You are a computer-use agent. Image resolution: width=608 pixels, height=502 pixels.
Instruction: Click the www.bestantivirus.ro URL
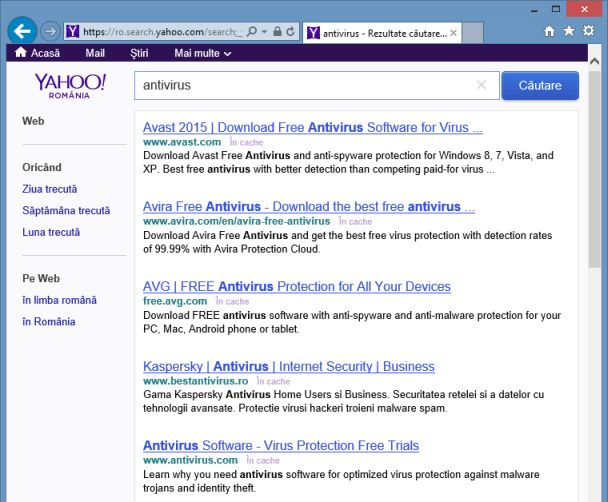pyautogui.click(x=195, y=381)
